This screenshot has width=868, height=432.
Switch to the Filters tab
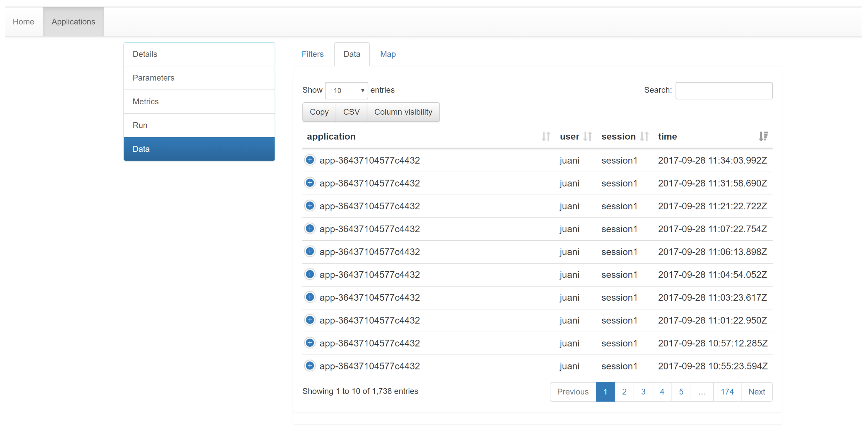(312, 54)
